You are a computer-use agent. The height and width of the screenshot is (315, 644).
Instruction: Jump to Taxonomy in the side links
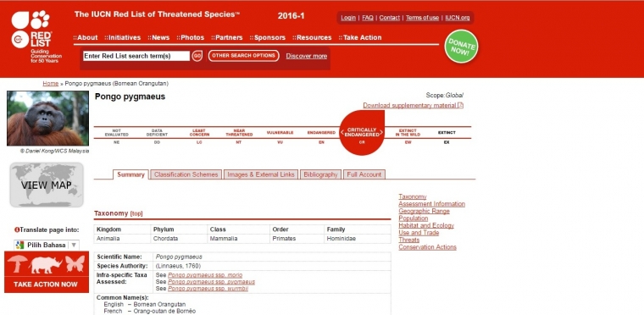coord(413,196)
